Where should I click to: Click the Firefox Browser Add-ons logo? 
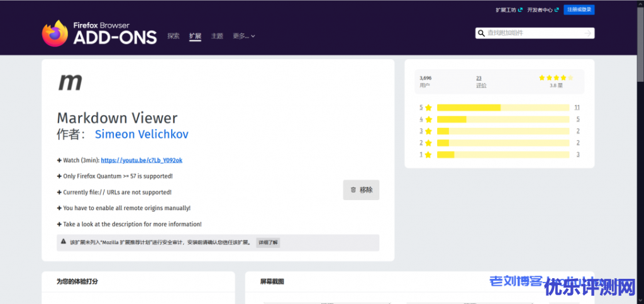(99, 33)
